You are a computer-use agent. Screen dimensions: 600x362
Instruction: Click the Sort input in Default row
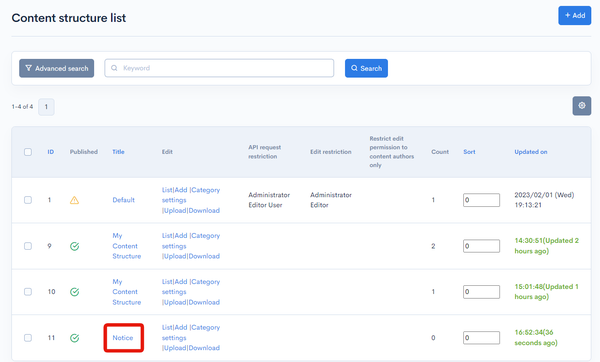pyautogui.click(x=481, y=200)
